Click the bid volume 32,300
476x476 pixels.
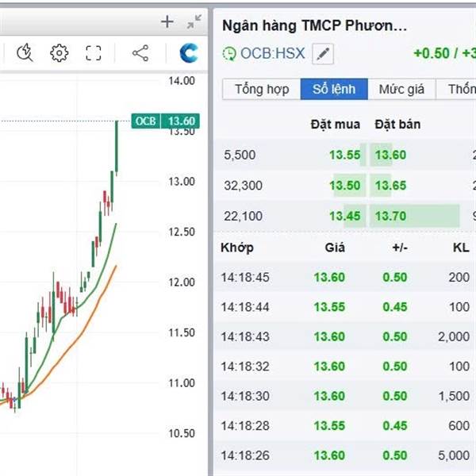[x=244, y=186]
